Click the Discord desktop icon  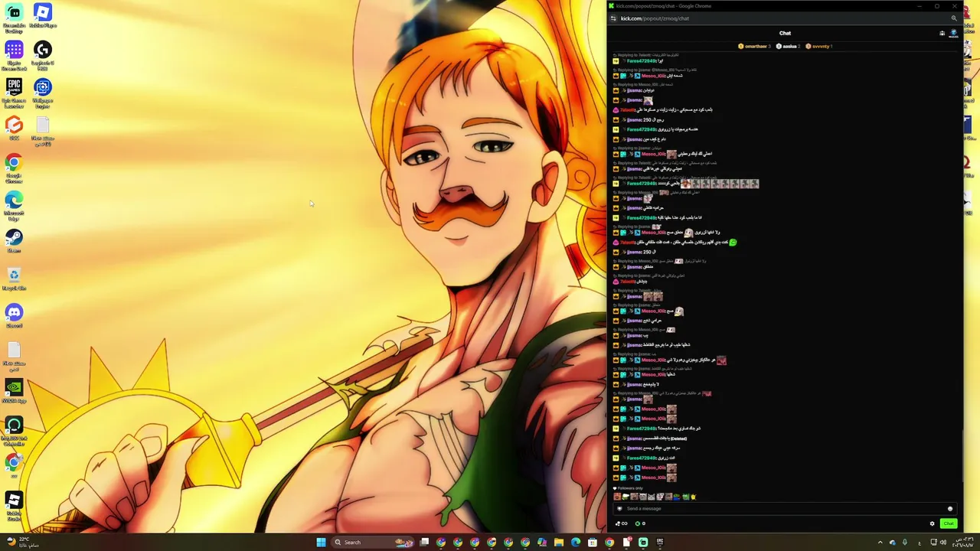(x=14, y=316)
